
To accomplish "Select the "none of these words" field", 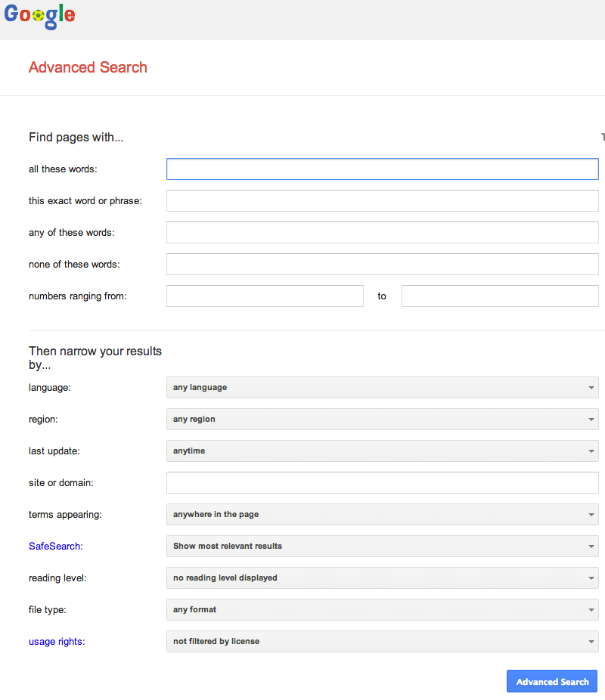I will tap(382, 265).
